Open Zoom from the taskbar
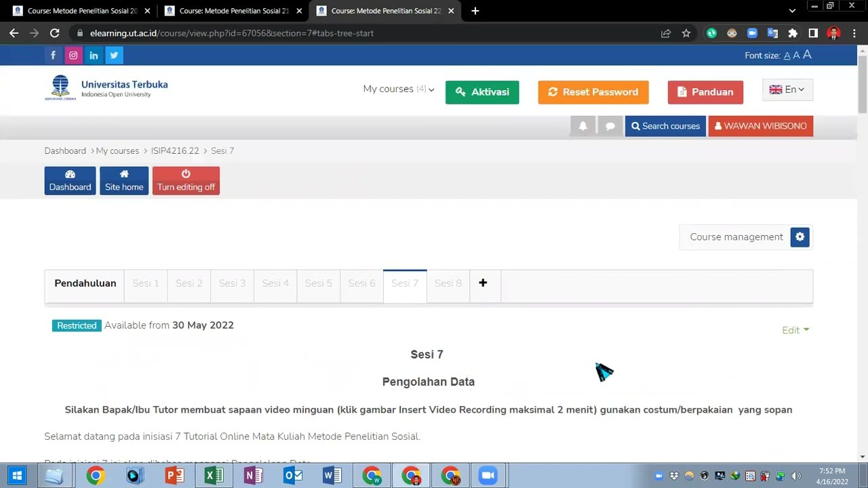The width and height of the screenshot is (868, 488). 488,476
